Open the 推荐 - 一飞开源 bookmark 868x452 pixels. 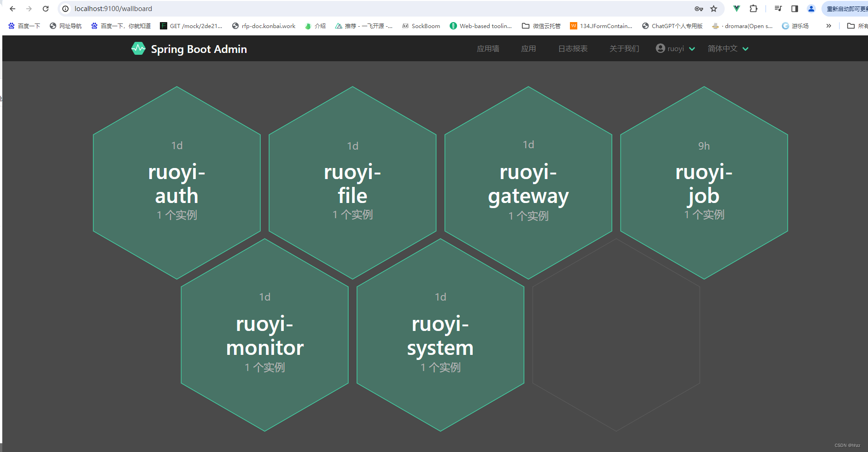[364, 26]
